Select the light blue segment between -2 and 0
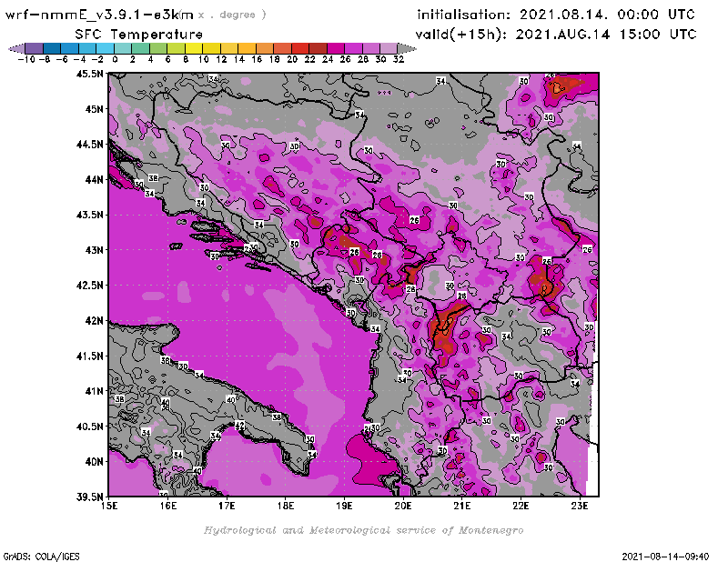728x562 pixels. [106, 48]
